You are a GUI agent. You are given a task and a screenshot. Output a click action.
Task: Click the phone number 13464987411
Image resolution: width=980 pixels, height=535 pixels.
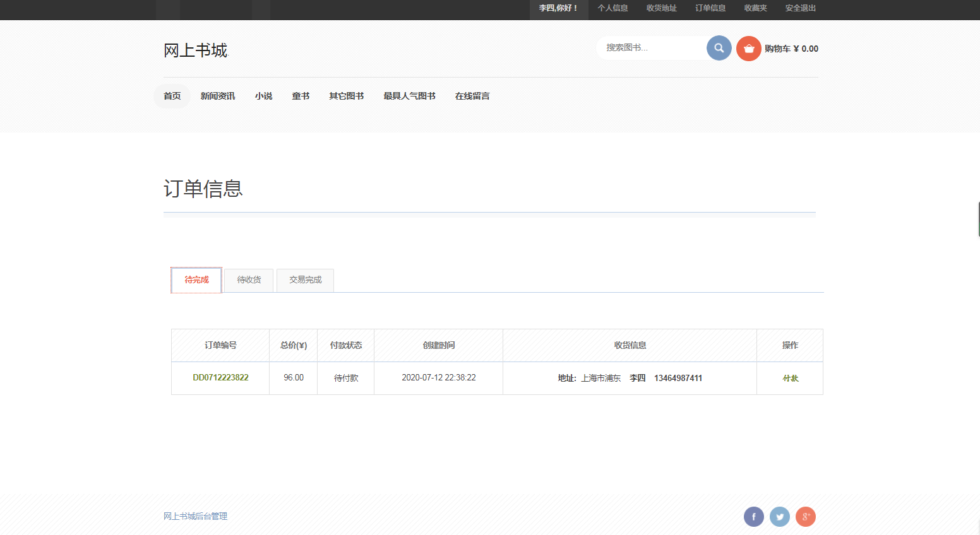click(x=678, y=379)
